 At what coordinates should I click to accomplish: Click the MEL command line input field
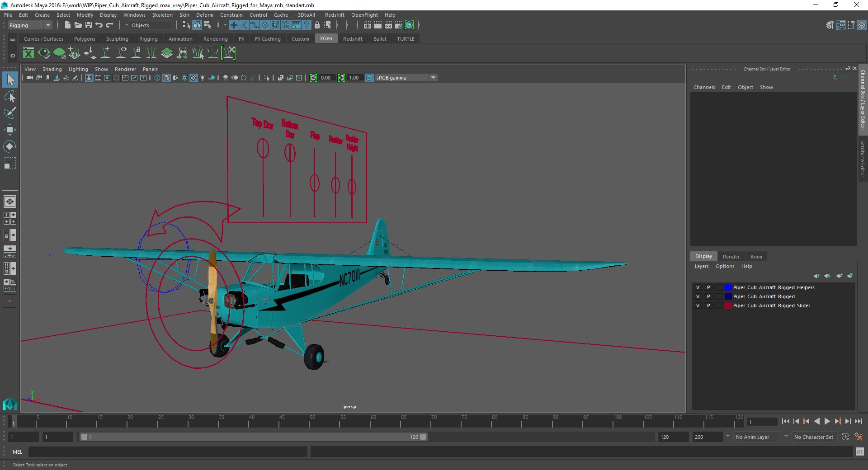click(168, 452)
